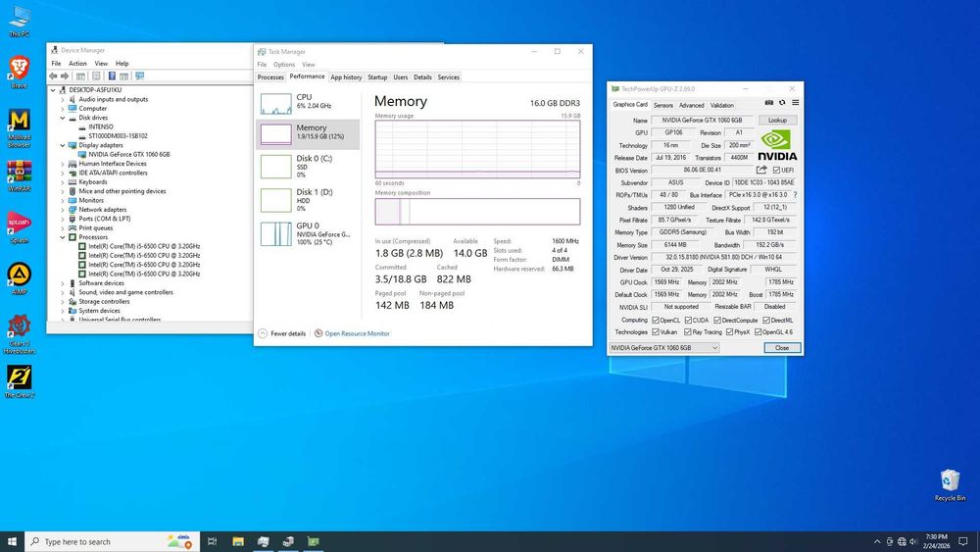Image resolution: width=980 pixels, height=552 pixels.
Task: Open Splash desktop icon
Action: click(x=19, y=226)
